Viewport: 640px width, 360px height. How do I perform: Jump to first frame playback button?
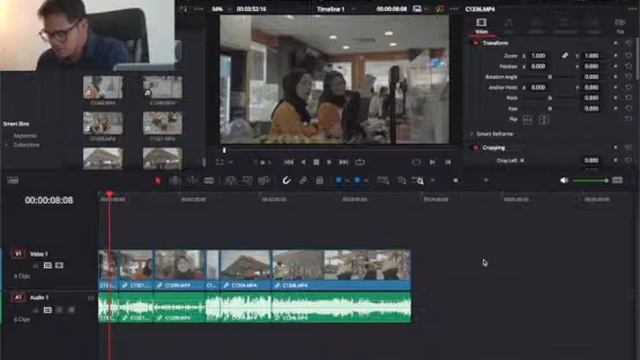pyautogui.click(x=289, y=162)
